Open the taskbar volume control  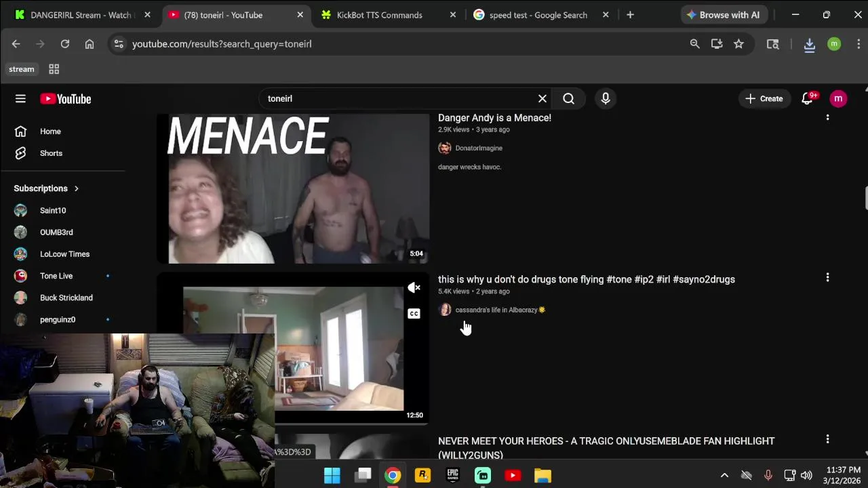pyautogui.click(x=806, y=475)
